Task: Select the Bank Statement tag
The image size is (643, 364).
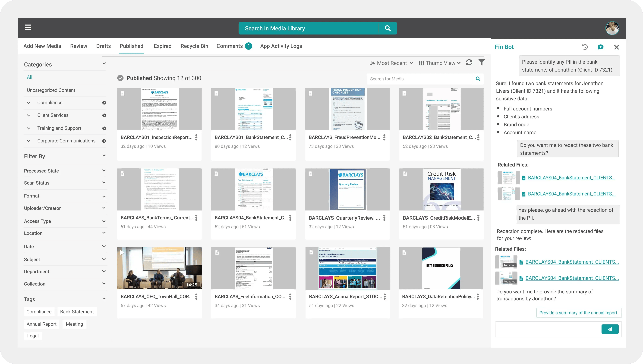Action: coord(77,312)
